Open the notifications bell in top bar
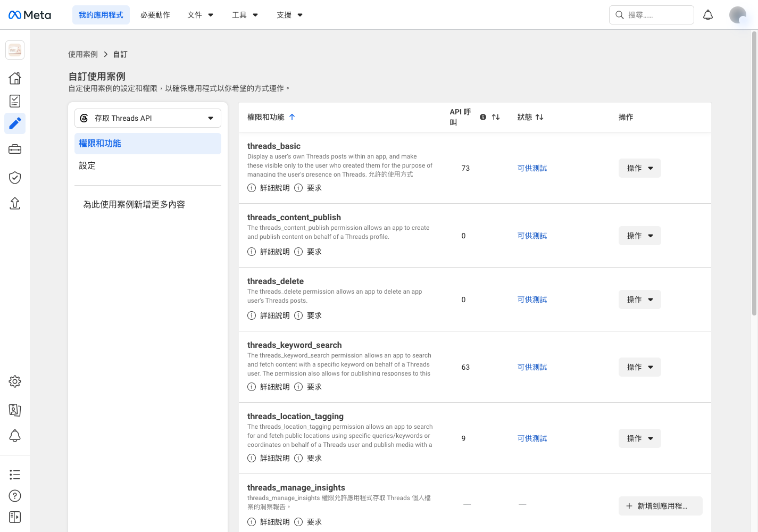758x532 pixels. [x=708, y=15]
